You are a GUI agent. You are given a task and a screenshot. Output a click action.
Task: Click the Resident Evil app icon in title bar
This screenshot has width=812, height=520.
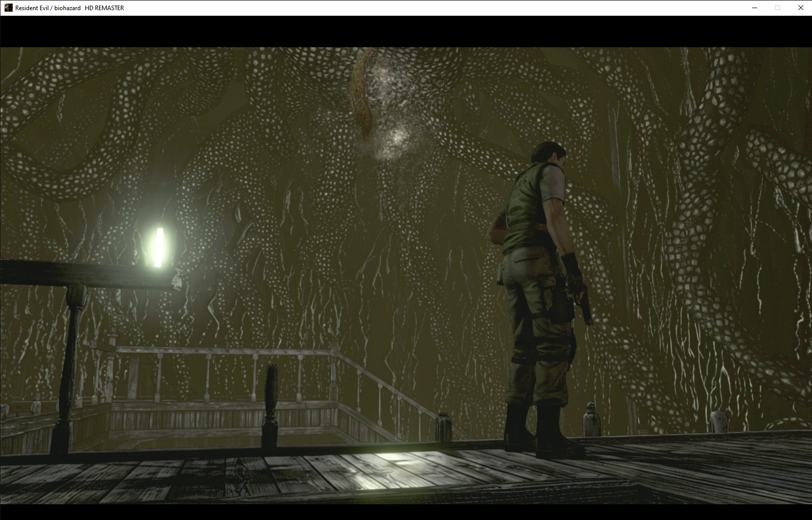click(8, 8)
